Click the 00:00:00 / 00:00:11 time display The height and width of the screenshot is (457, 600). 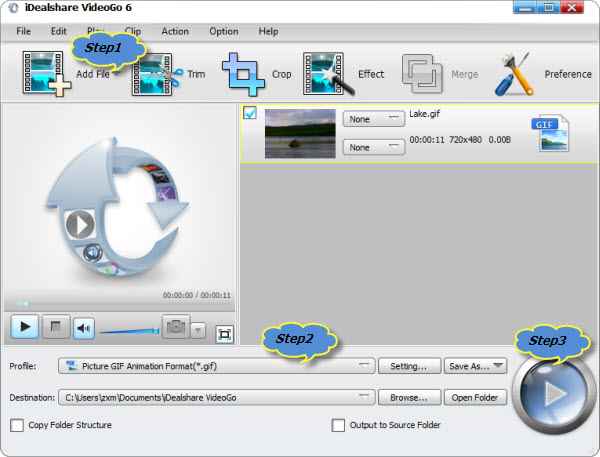[197, 295]
